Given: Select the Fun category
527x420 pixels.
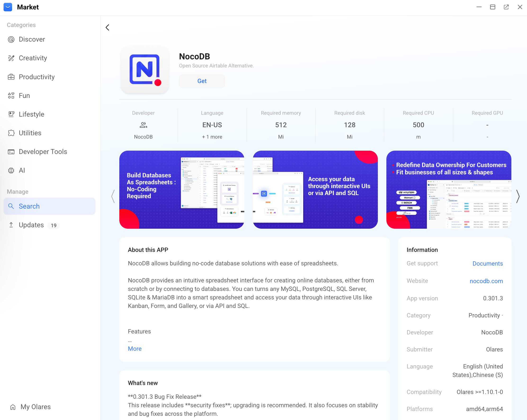Looking at the screenshot, I should (x=50, y=96).
